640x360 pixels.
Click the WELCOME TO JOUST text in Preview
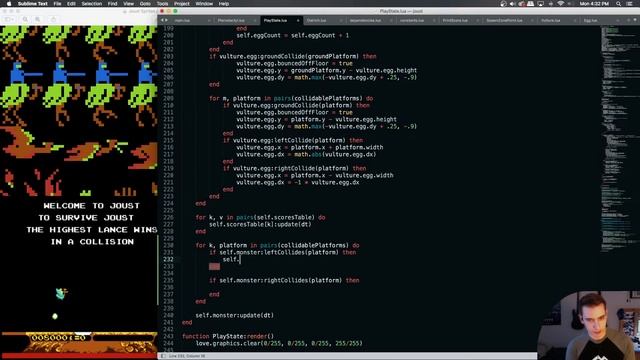click(91, 206)
